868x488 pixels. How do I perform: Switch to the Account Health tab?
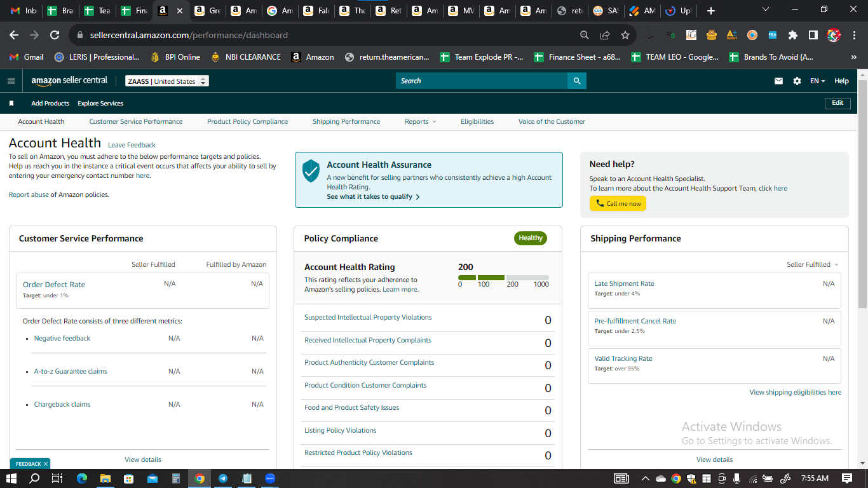click(x=41, y=121)
